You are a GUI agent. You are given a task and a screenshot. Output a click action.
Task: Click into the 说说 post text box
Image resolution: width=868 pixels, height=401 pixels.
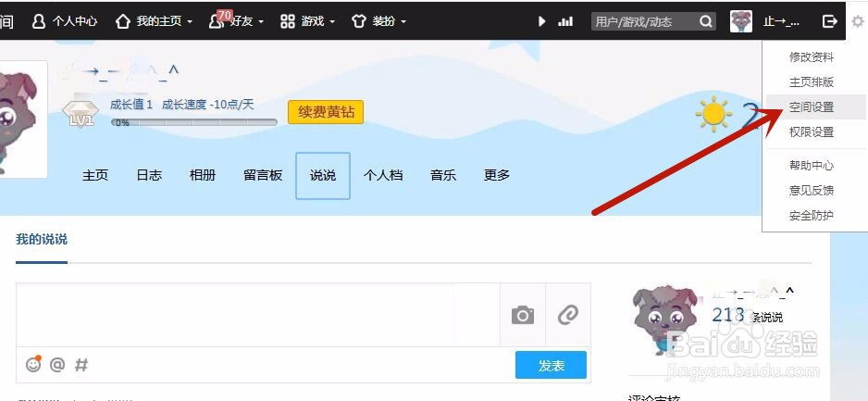258,315
